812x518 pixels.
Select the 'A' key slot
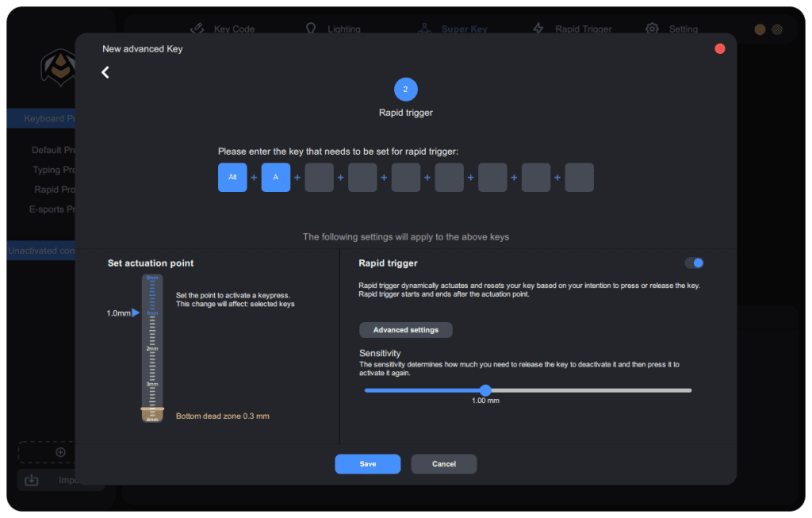275,178
